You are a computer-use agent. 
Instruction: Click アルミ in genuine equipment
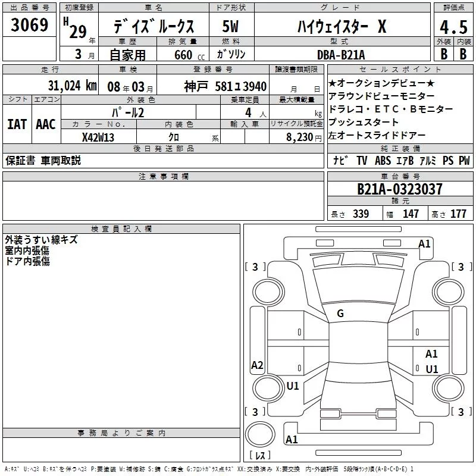point(428,160)
